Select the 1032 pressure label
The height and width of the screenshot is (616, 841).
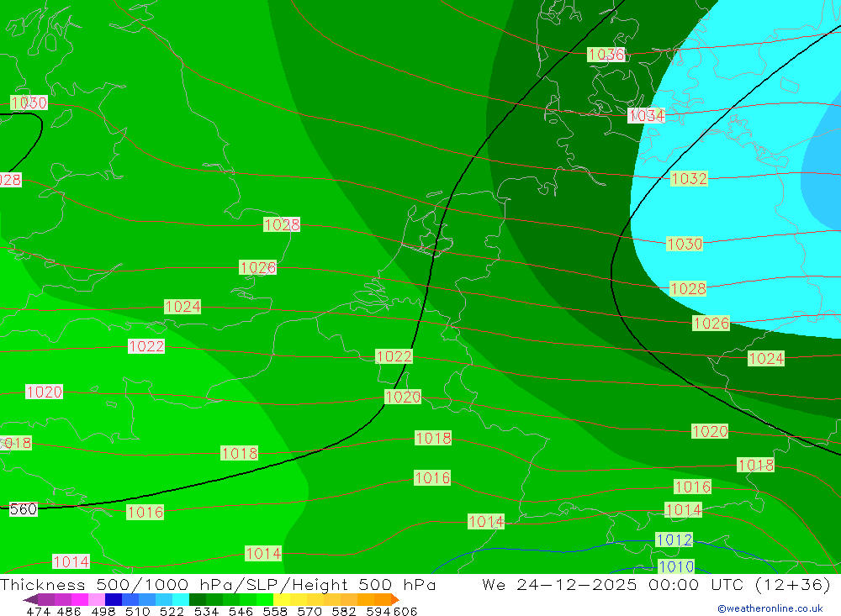pos(690,178)
